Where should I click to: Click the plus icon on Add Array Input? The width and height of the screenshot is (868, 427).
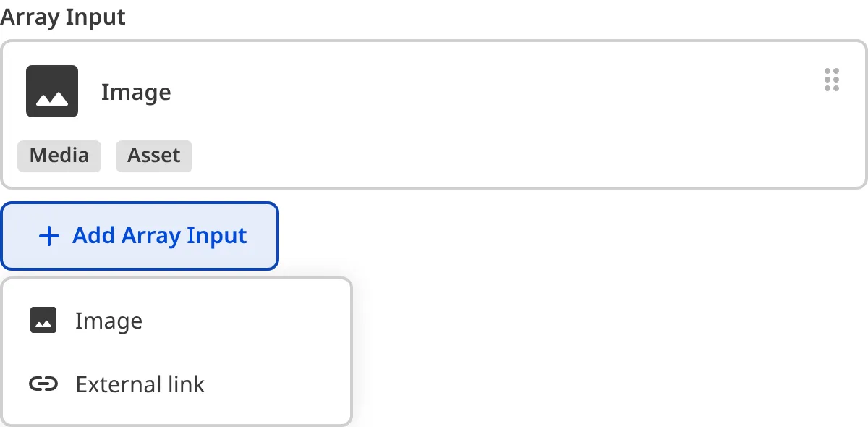coord(48,236)
